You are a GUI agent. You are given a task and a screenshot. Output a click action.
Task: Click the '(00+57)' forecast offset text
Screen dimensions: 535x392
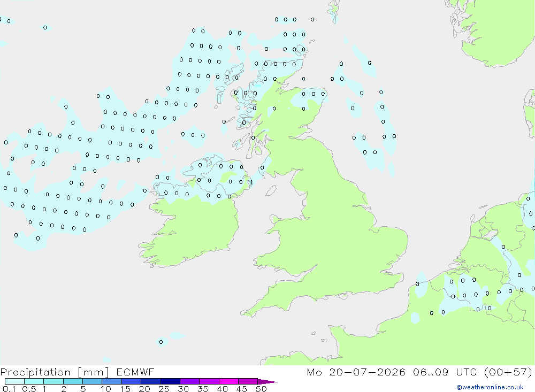click(x=508, y=372)
